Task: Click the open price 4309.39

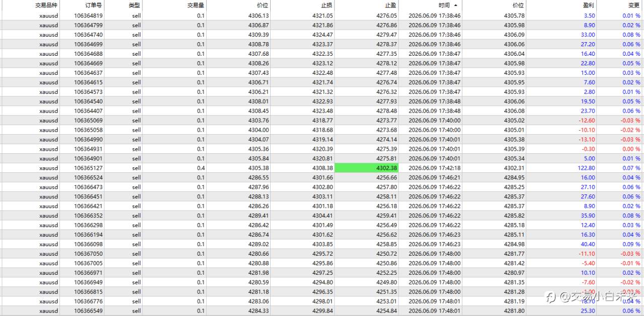Action: [259, 35]
